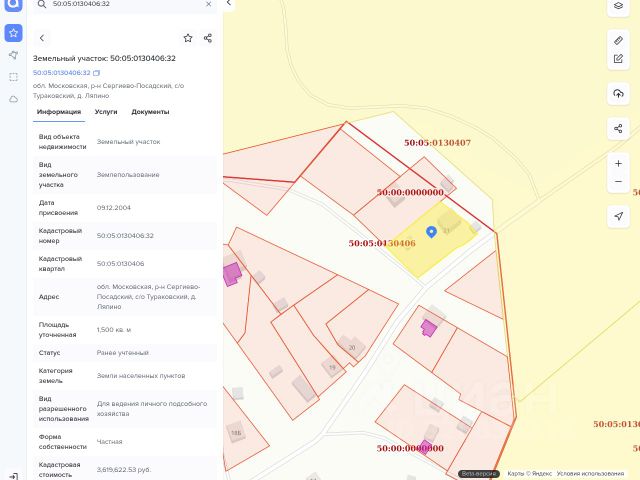
Task: Click the status value Ранее учтенный
Action: click(122, 353)
